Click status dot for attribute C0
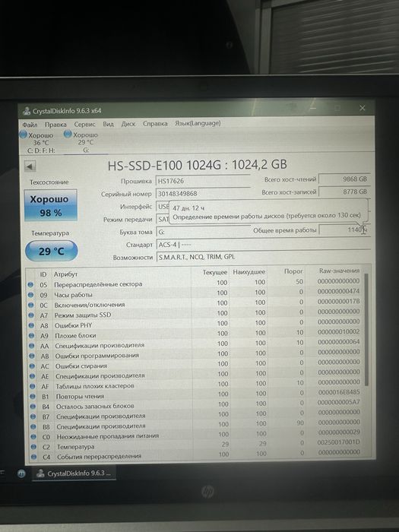Screen dimensions: 399x532 coord(33,437)
